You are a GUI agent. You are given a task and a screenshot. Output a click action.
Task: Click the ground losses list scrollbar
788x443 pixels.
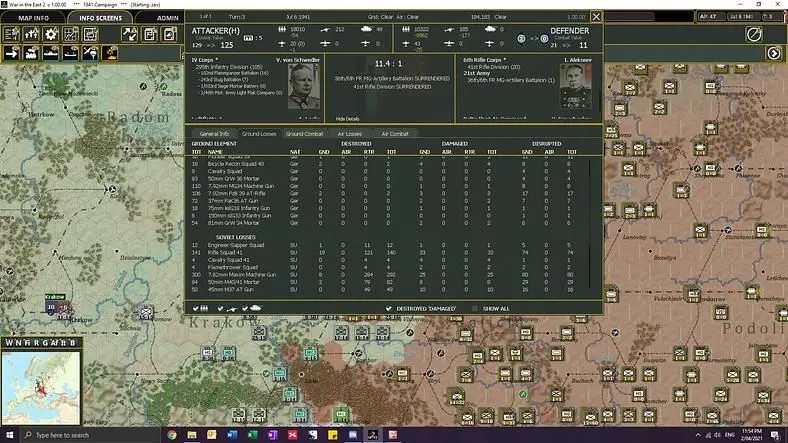(590, 224)
